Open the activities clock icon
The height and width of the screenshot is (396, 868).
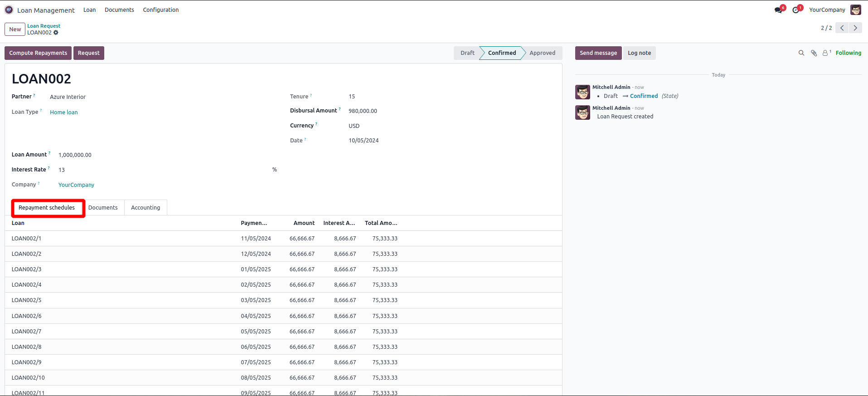[796, 10]
